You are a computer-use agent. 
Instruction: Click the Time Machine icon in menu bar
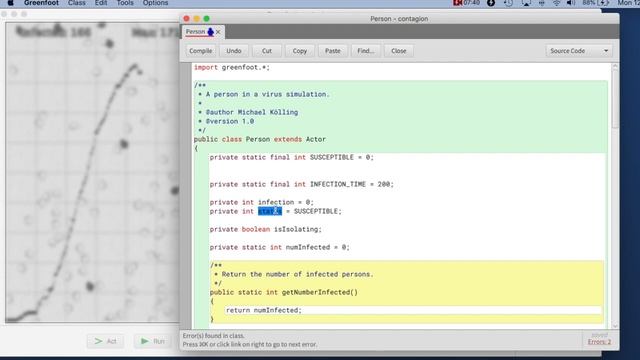pos(508,3)
